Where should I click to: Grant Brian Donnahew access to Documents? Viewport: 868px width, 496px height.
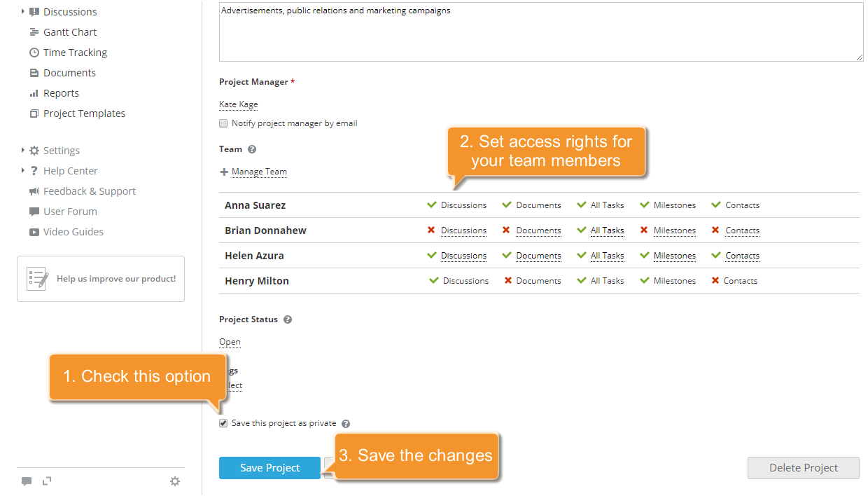538,230
